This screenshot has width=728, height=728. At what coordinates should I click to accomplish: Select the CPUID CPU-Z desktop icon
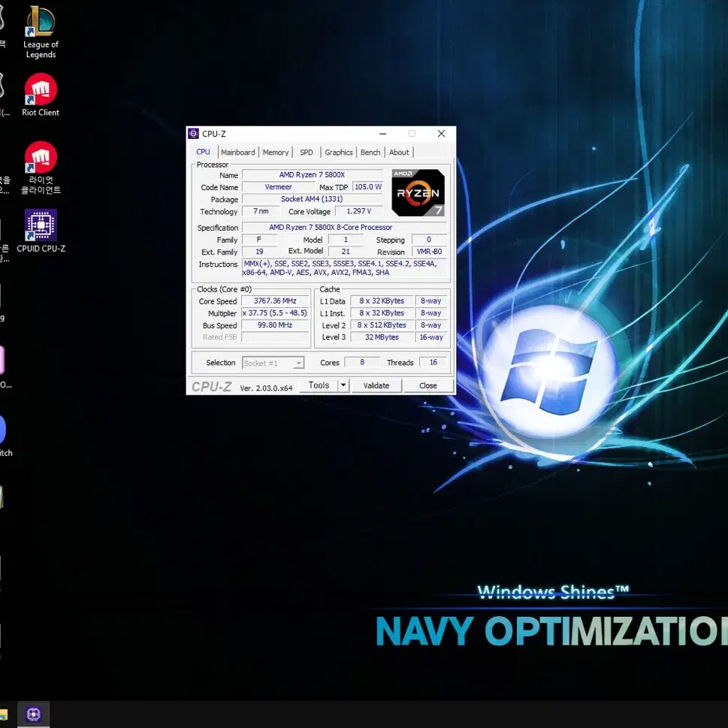(x=41, y=231)
